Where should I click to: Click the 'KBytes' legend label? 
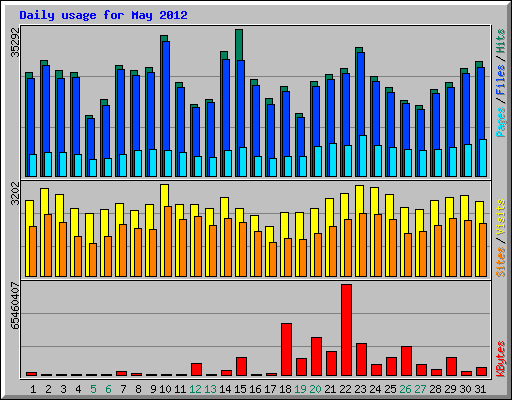pyautogui.click(x=501, y=359)
